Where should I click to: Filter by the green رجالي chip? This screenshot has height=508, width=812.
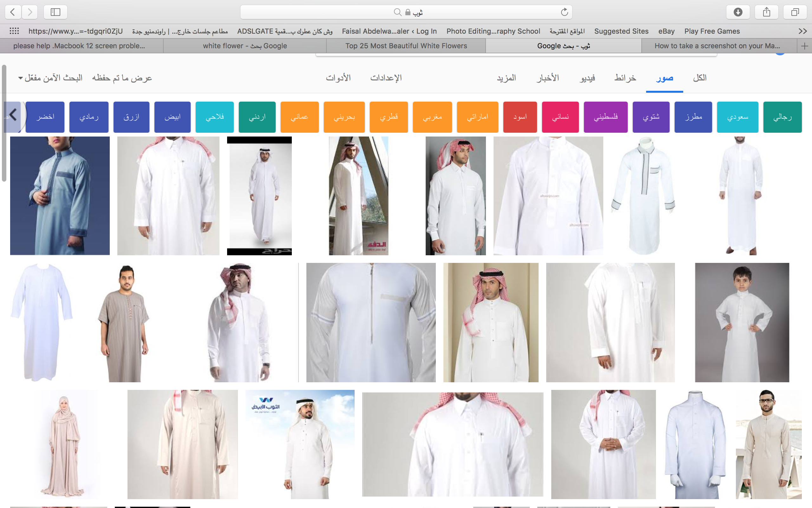[782, 117]
